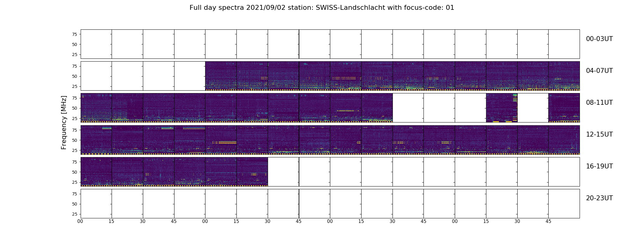
Task: Click the first empty panel in 20-23UT row
Action: pyautogui.click(x=96, y=204)
